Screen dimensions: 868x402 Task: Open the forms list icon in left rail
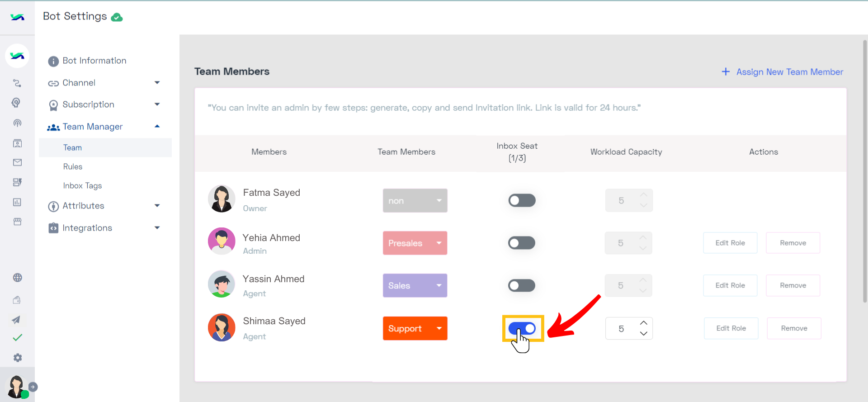point(17,182)
